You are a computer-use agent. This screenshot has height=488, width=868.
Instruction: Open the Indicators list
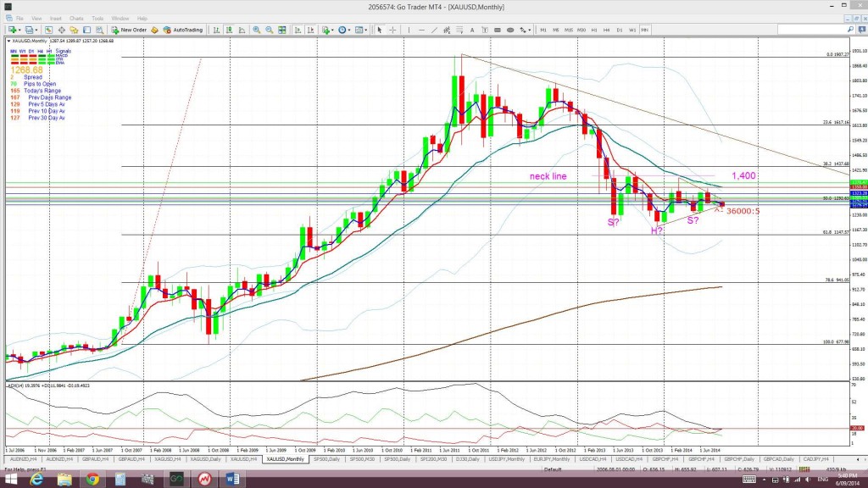325,30
